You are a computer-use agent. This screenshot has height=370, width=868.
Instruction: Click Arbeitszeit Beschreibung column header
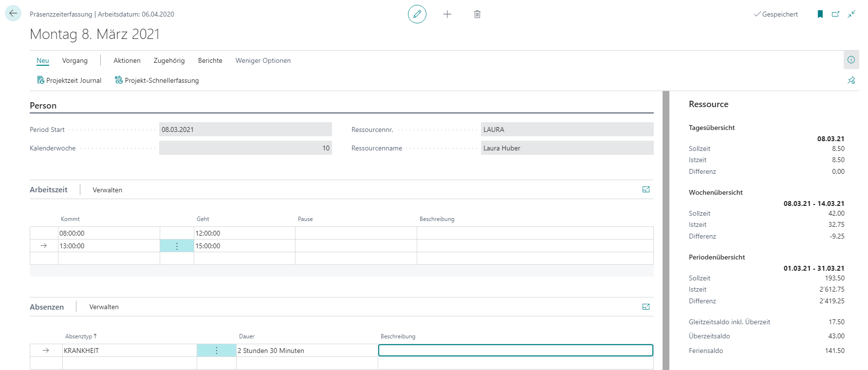[x=437, y=219]
